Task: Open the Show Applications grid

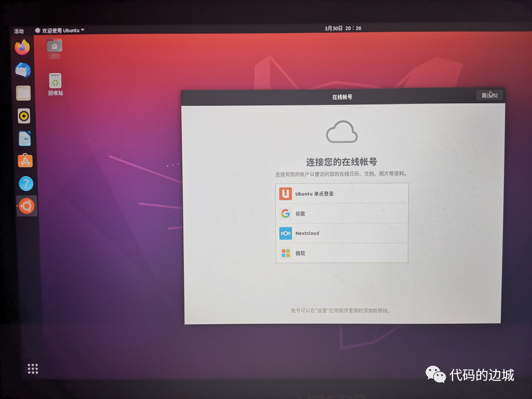Action: (32, 368)
